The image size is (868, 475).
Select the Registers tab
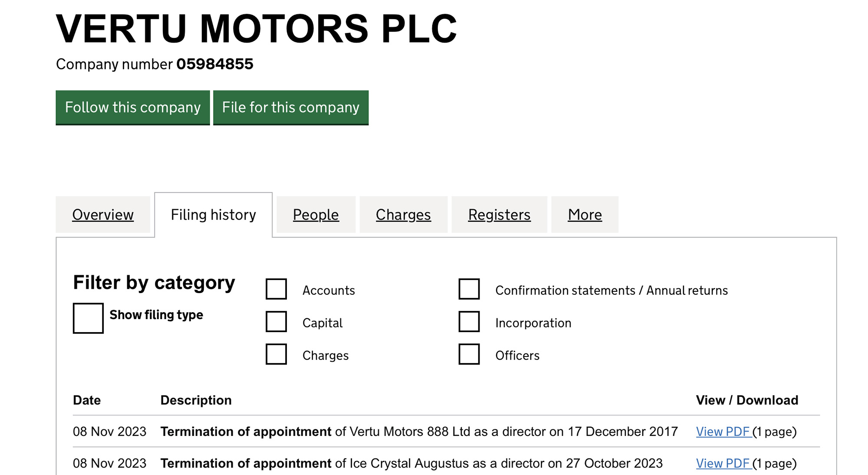(499, 214)
